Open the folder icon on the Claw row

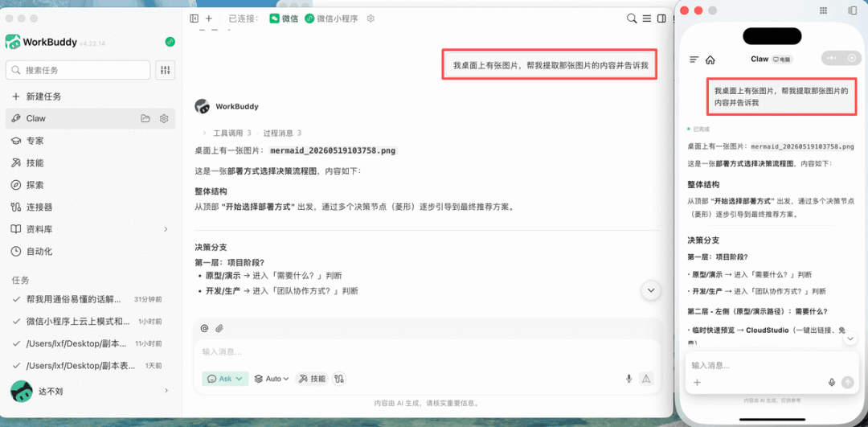pos(145,118)
